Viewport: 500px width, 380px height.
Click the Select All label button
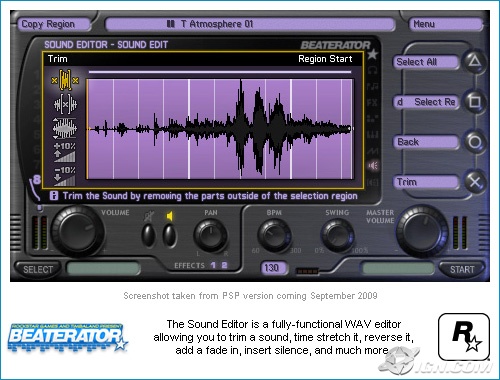click(x=426, y=62)
